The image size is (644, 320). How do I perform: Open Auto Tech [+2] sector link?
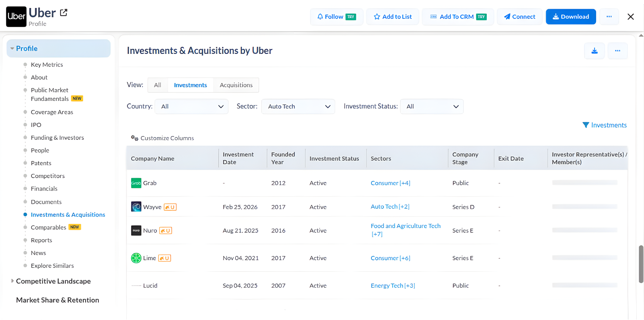(390, 207)
